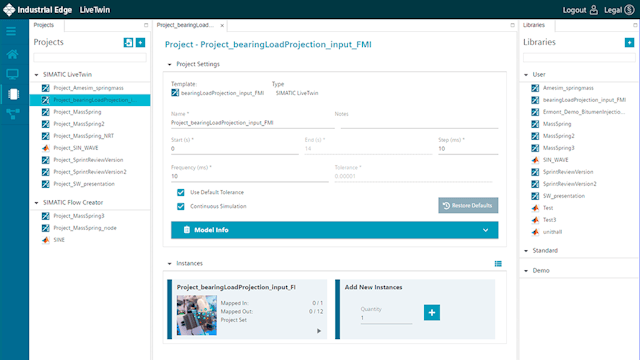
Task: Select the projects chip sidebar icon
Action: coord(13,94)
